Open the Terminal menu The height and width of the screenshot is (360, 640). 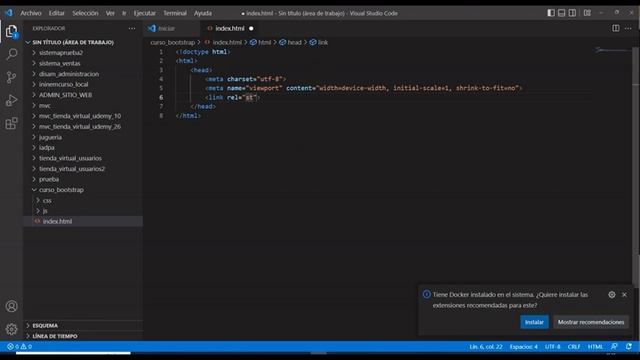pos(175,13)
